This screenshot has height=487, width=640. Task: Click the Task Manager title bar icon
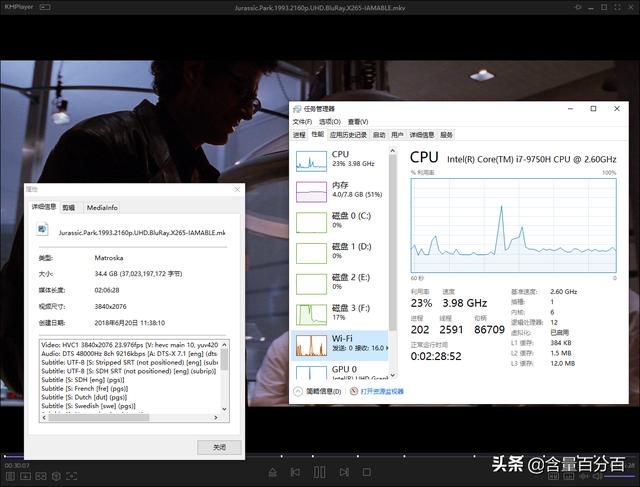click(x=297, y=109)
